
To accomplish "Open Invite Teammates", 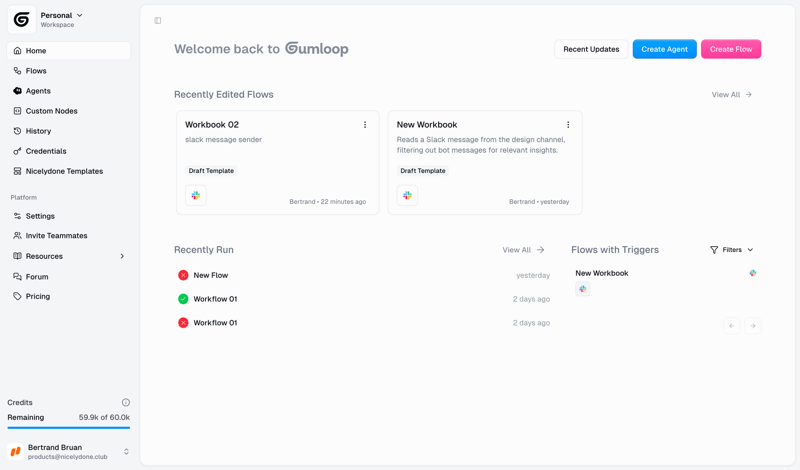I will 68,235.
